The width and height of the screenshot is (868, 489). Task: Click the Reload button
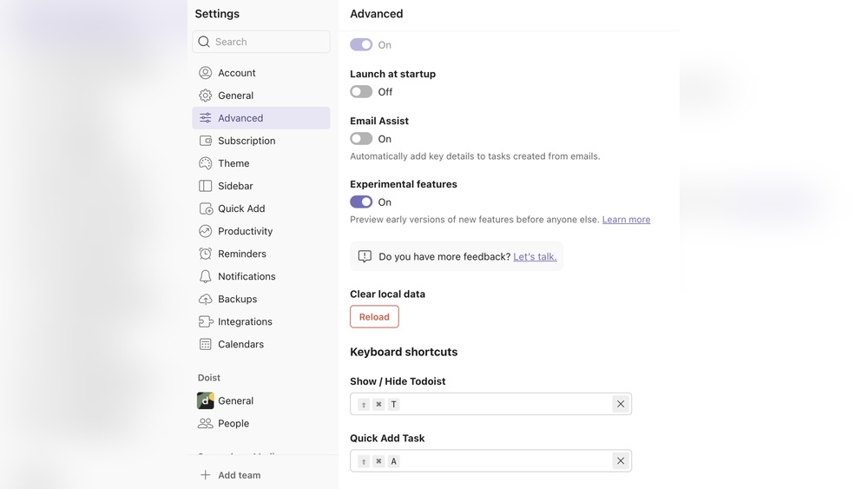coord(374,317)
